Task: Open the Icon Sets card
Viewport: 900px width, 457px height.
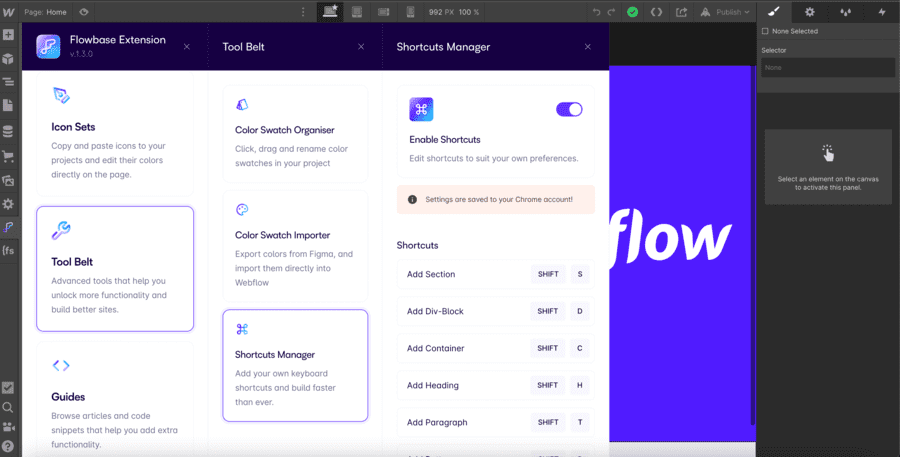Action: (x=115, y=134)
